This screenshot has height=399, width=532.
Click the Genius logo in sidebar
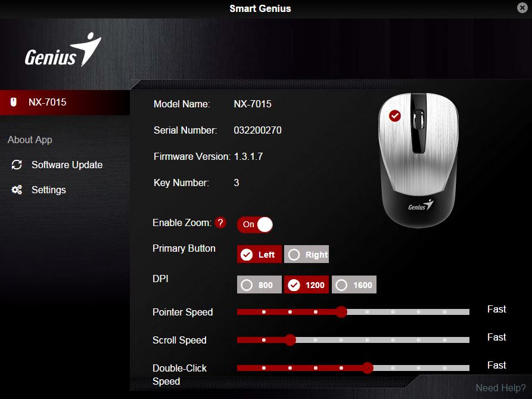(63, 50)
